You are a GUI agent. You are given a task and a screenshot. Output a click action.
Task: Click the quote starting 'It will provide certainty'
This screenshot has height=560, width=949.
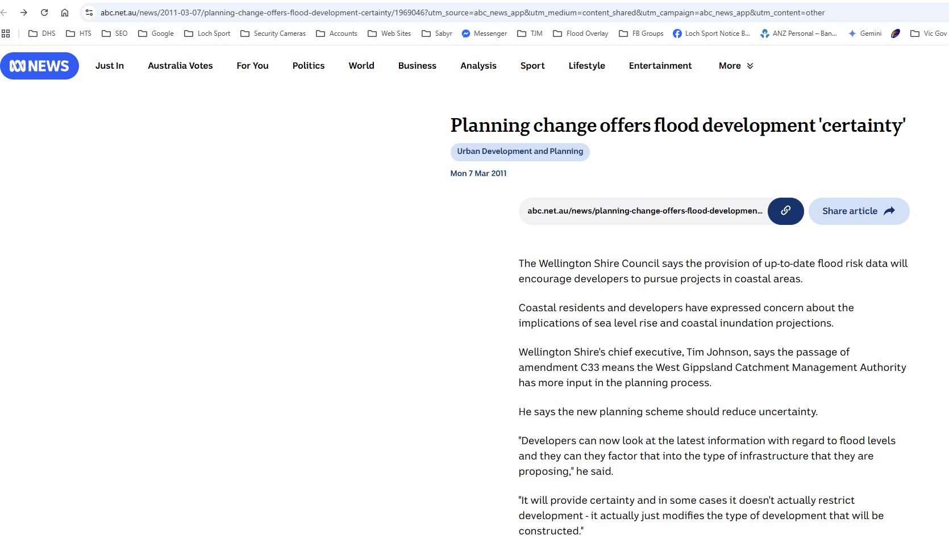click(701, 516)
